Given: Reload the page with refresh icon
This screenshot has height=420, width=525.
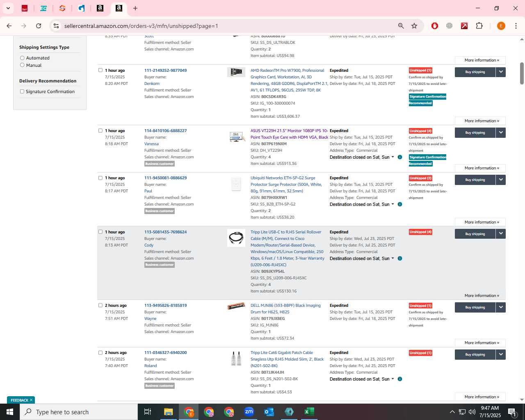Looking at the screenshot, I should pyautogui.click(x=39, y=26).
